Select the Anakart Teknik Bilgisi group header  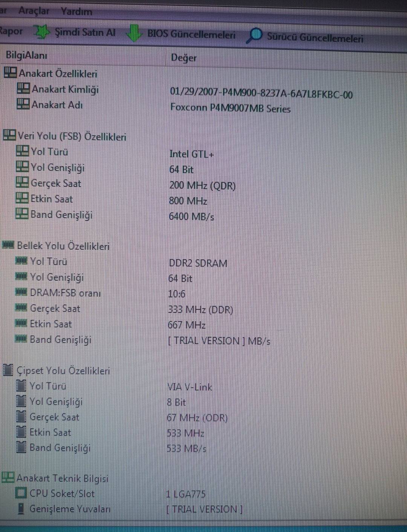coord(55,478)
